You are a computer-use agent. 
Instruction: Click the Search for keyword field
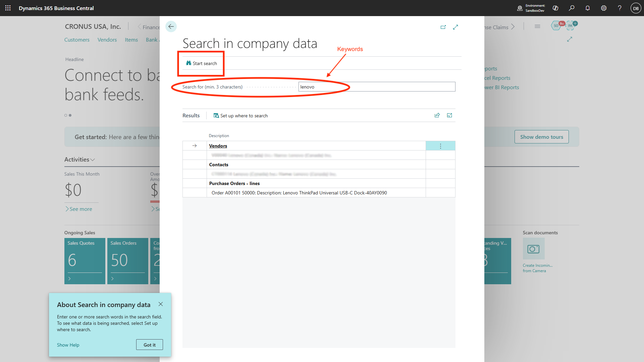(x=377, y=87)
